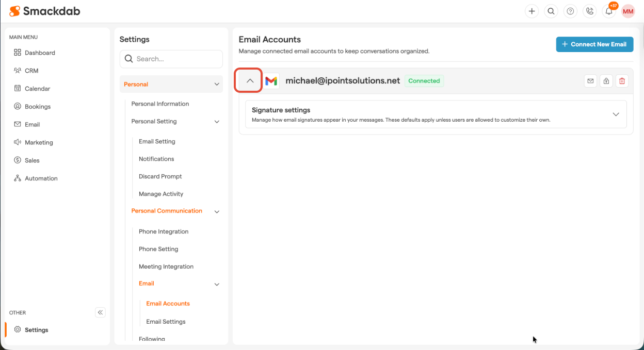Open the MM user profile avatar

(628, 11)
